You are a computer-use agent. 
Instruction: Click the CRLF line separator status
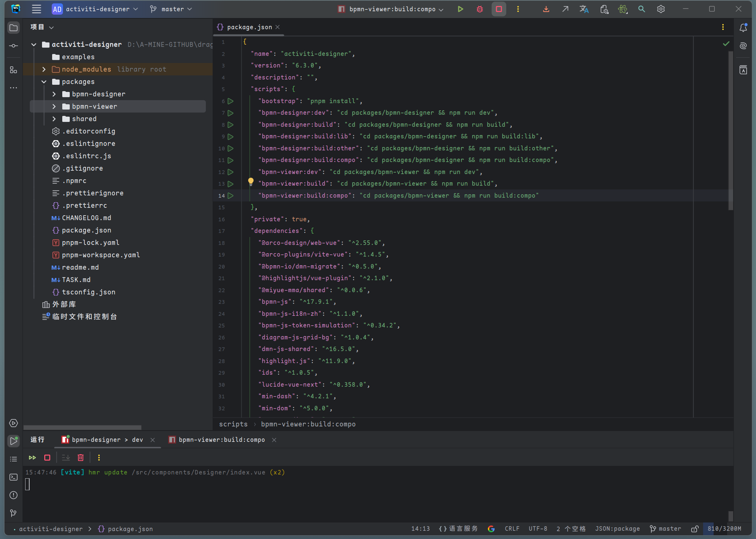pos(512,529)
